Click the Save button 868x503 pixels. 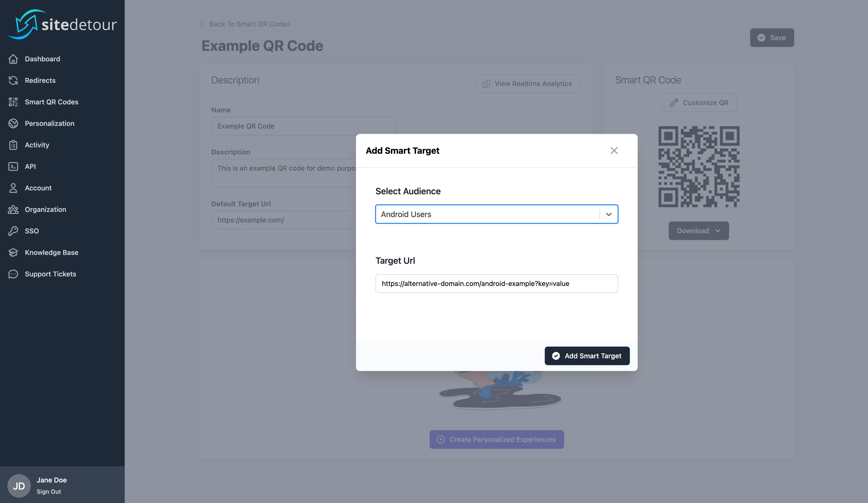coord(772,38)
